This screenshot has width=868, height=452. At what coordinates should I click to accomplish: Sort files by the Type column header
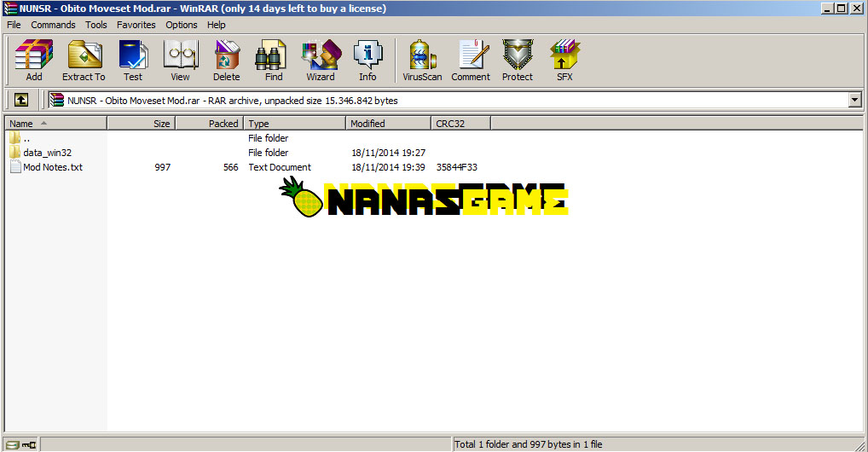[294, 124]
